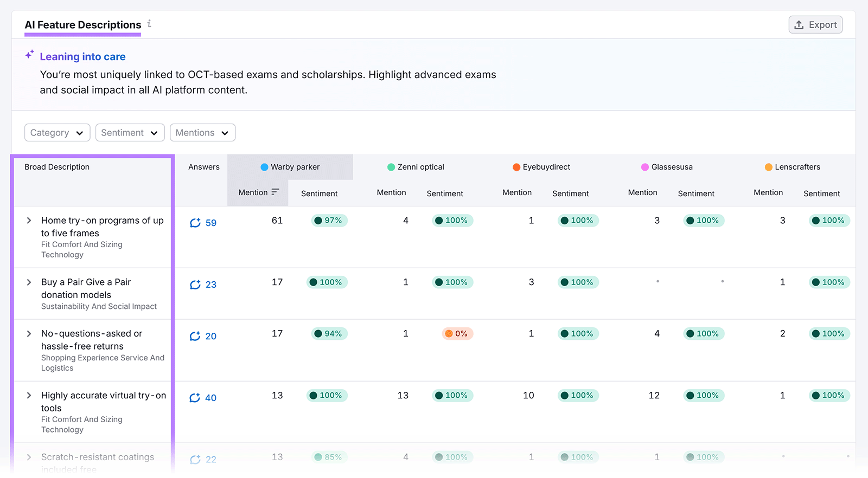Click the Answers column header
This screenshot has height=478, width=868.
click(x=204, y=167)
